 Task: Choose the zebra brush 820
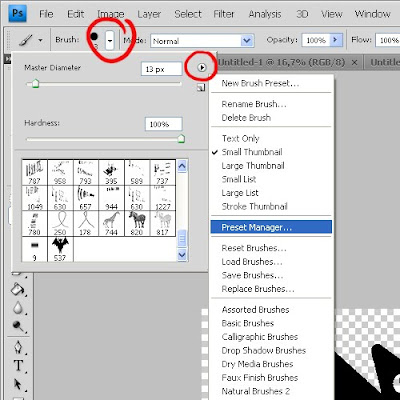click(x=137, y=223)
